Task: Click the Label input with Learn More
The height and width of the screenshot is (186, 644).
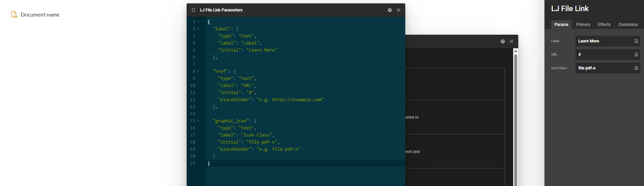Action: pos(604,41)
